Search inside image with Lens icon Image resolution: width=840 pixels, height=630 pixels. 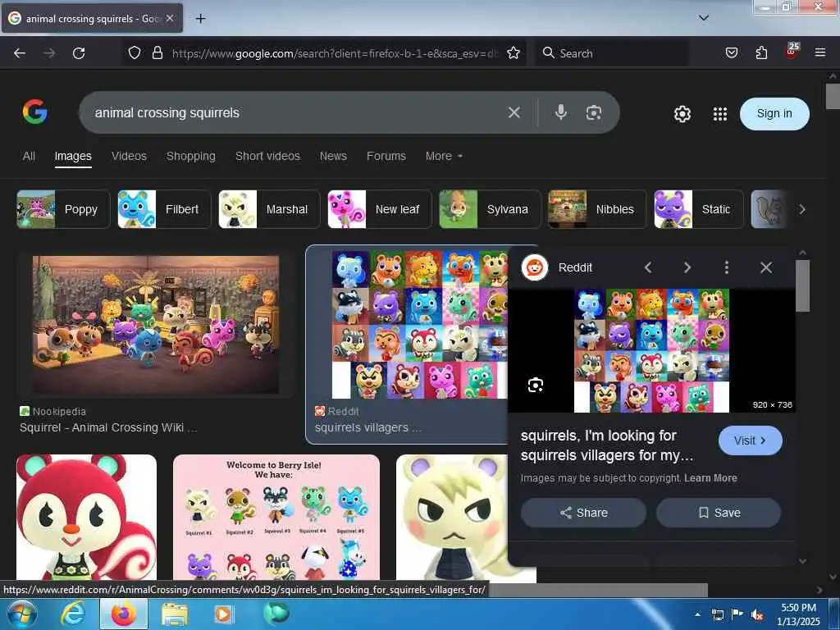point(535,385)
